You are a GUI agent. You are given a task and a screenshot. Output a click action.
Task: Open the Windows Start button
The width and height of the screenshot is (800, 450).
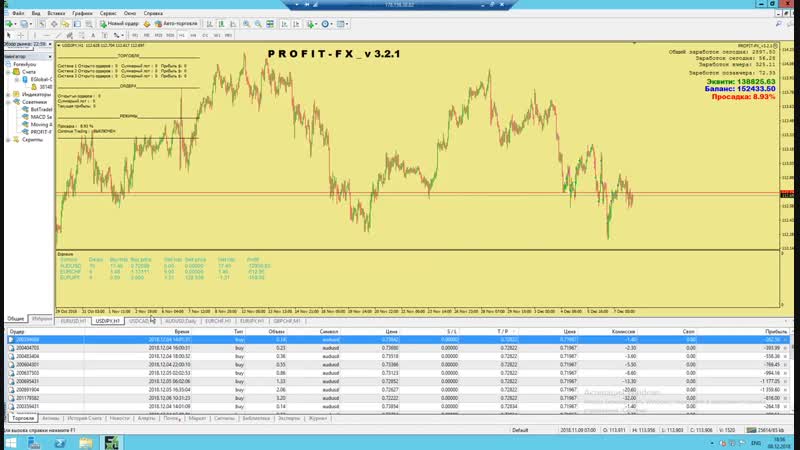(x=11, y=442)
